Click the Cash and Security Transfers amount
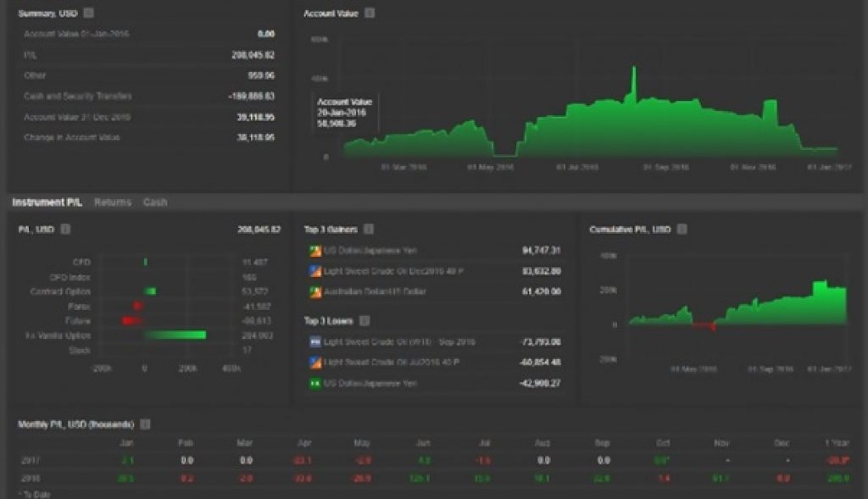Viewport: 868px width, 499px height. pos(251,97)
